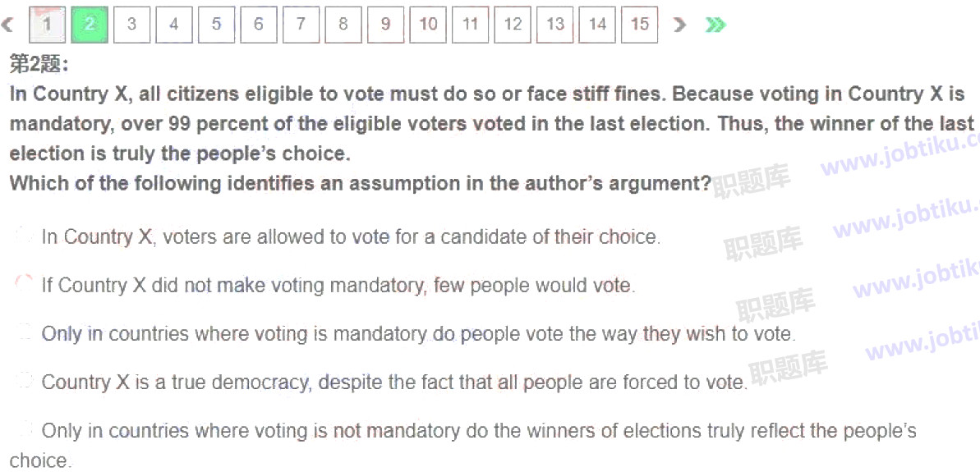Open question 7 in the pager
Image resolution: width=980 pixels, height=472 pixels.
pos(301,25)
